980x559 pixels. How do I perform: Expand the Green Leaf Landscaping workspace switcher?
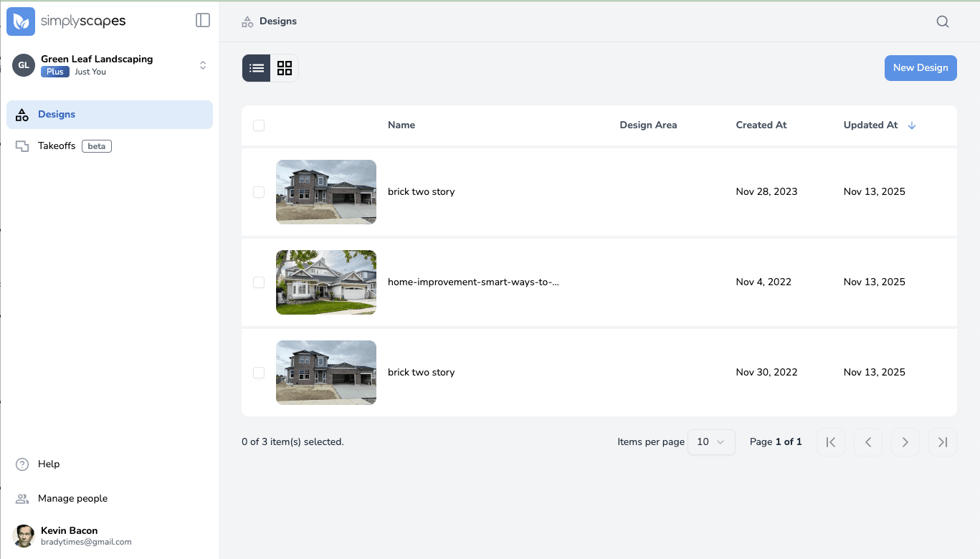pyautogui.click(x=203, y=64)
